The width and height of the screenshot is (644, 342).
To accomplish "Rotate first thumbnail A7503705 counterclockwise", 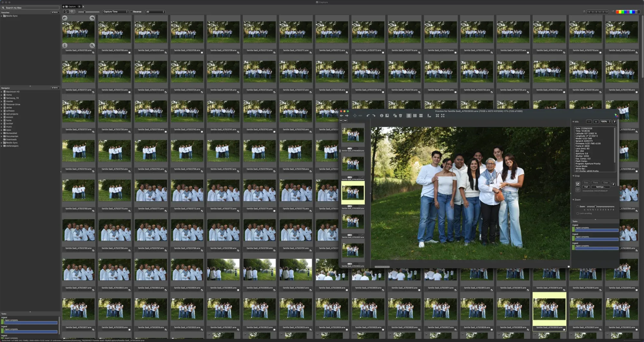I will [65, 18].
